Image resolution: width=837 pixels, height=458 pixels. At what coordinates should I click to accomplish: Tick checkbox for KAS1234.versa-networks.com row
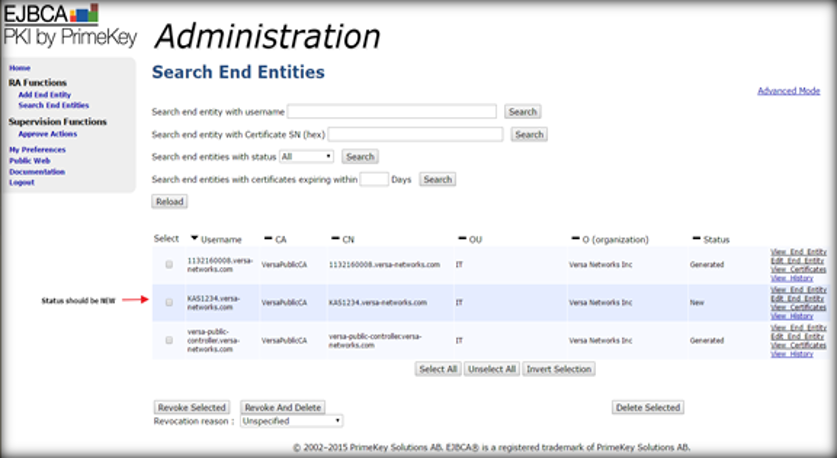(169, 302)
